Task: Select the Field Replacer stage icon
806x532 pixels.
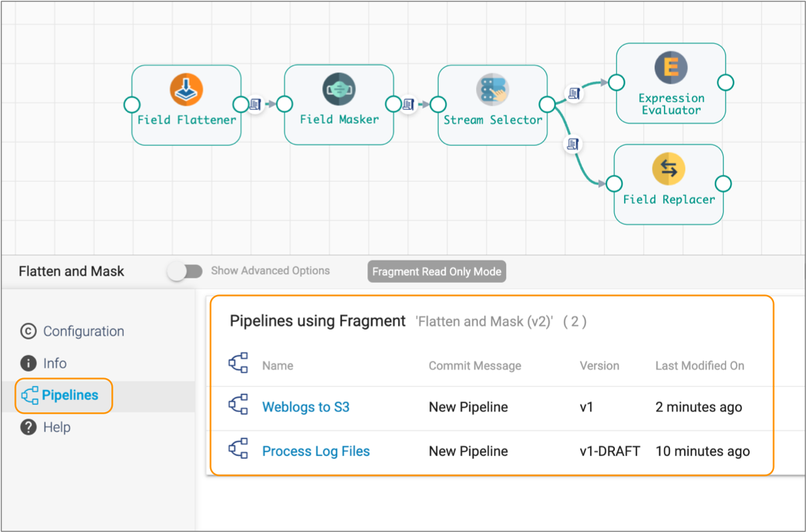Action: pyautogui.click(x=669, y=169)
